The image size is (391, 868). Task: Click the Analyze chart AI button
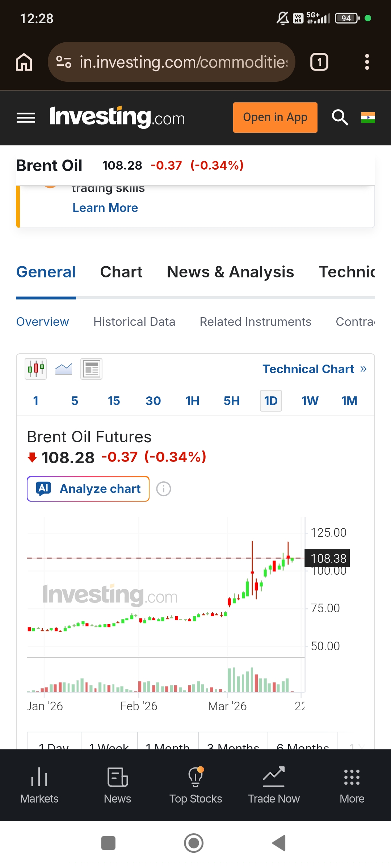88,489
